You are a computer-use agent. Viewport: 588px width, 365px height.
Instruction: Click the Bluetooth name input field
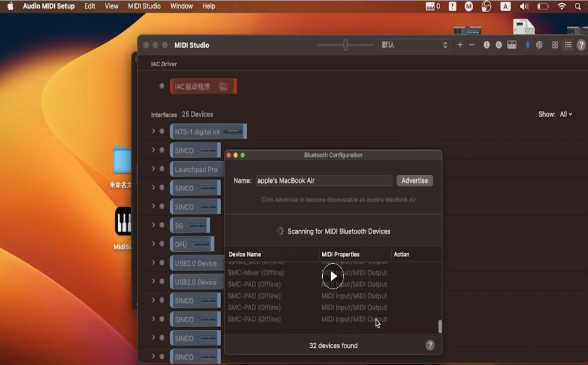(x=324, y=180)
